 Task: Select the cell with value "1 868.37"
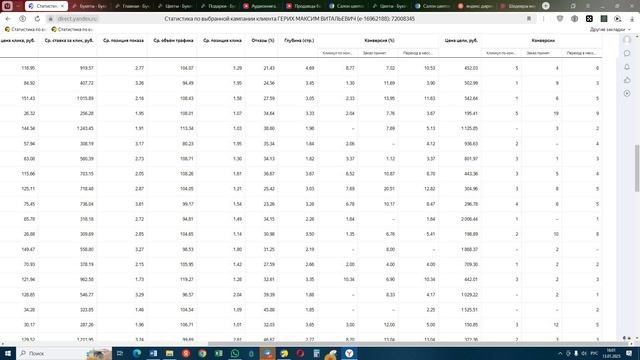click(x=469, y=249)
